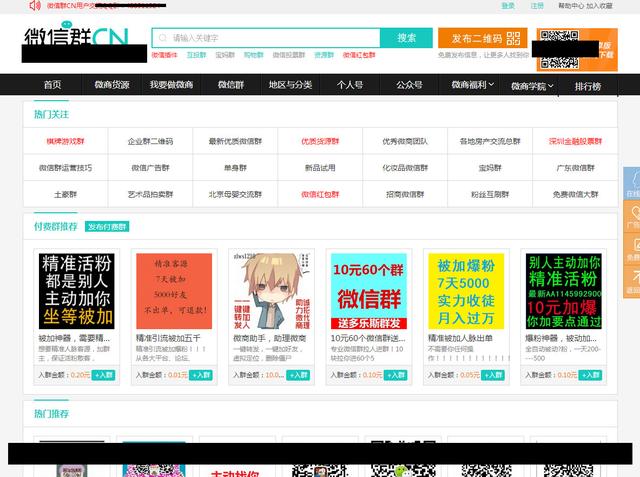This screenshot has width=640, height=477.
Task: Click the orange back-to-top sidebar icon
Action: coord(632,282)
